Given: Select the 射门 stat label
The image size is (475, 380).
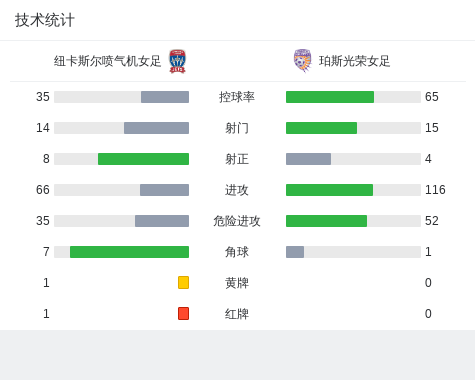Looking at the screenshot, I should [237, 128].
